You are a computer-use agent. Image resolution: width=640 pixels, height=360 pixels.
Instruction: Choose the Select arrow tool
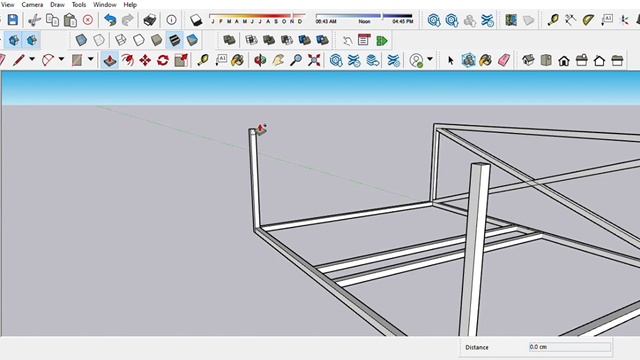[x=451, y=60]
